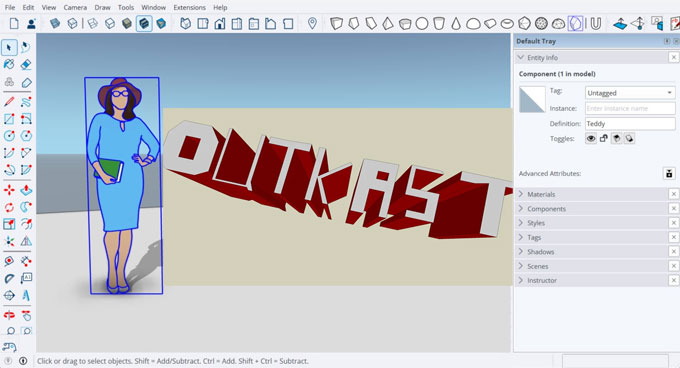Select the Zoom magnifier tool
The image size is (680, 368).
point(10,331)
